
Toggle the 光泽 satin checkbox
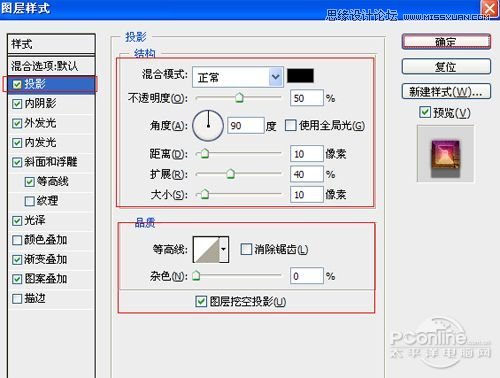point(17,220)
